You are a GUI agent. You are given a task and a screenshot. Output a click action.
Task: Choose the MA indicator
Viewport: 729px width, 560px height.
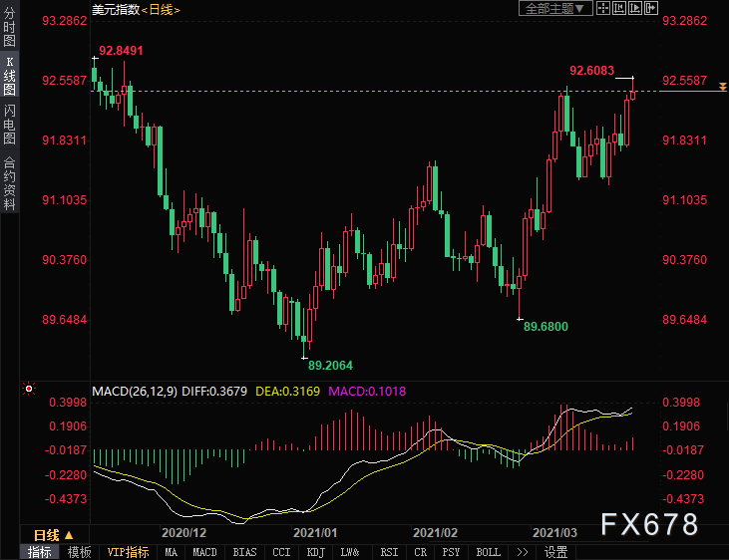point(172,552)
